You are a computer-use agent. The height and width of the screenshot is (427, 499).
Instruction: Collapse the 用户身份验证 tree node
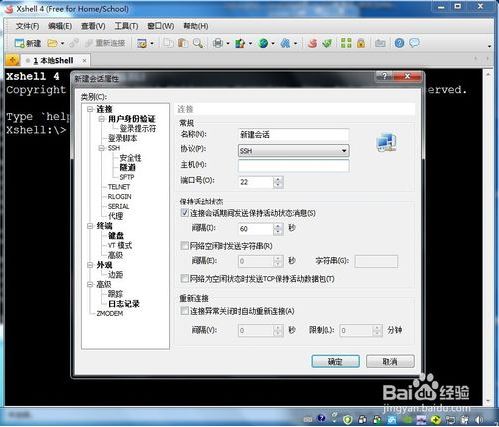[x=101, y=119]
